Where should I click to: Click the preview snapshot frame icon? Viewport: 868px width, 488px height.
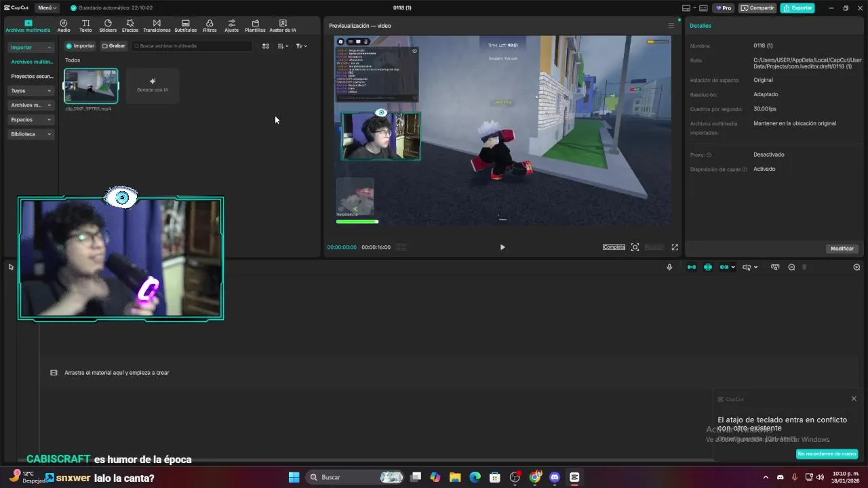pos(635,247)
